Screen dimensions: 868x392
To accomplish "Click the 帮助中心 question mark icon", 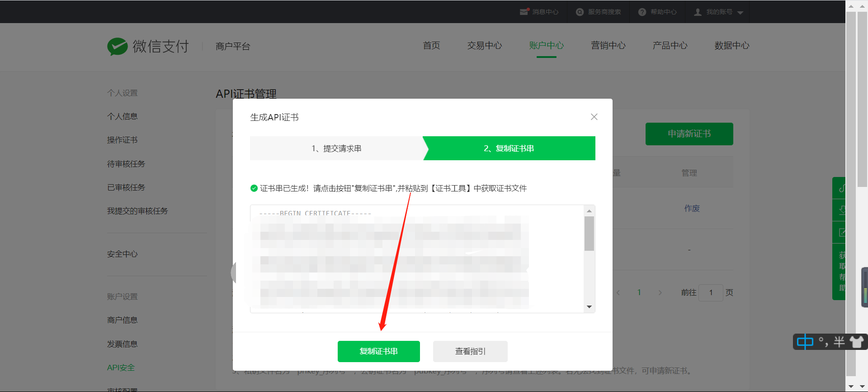I will click(x=642, y=12).
